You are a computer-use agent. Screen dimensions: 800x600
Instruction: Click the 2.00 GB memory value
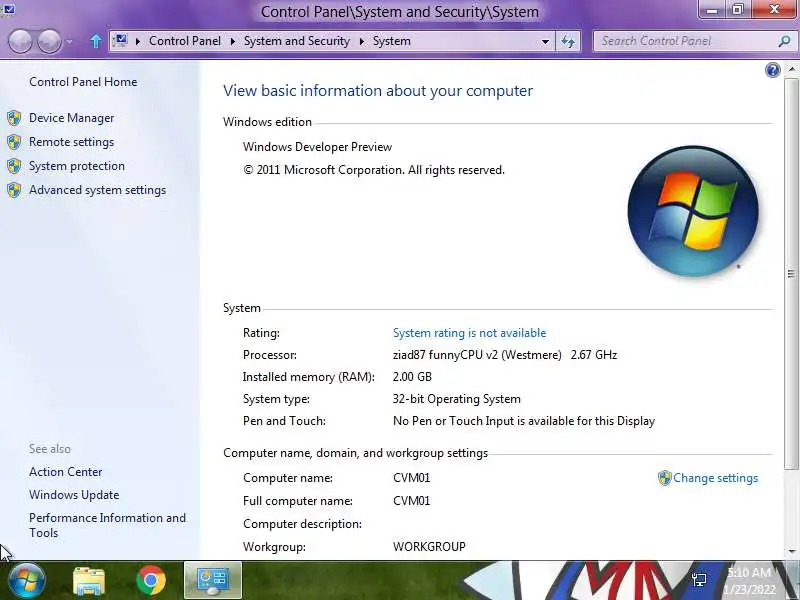[x=412, y=377]
